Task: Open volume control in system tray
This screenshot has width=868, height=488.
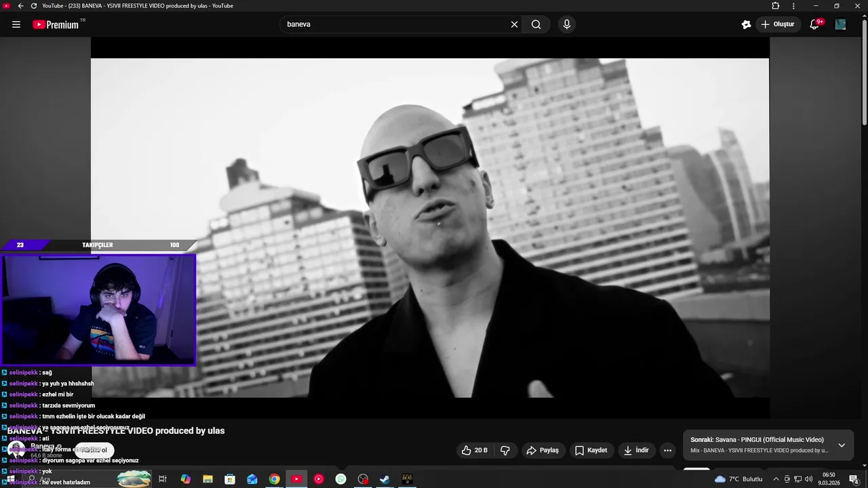Action: [809, 479]
